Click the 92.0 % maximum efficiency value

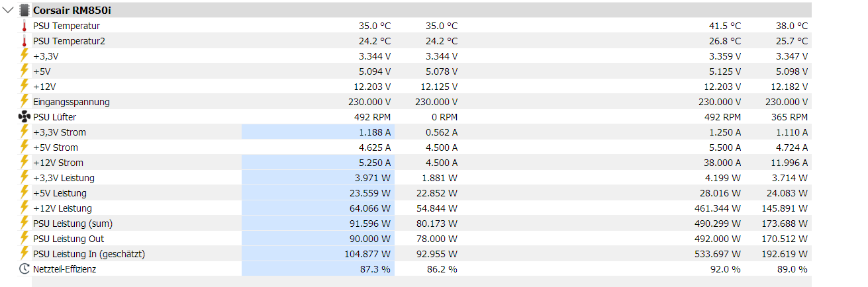[x=726, y=269]
